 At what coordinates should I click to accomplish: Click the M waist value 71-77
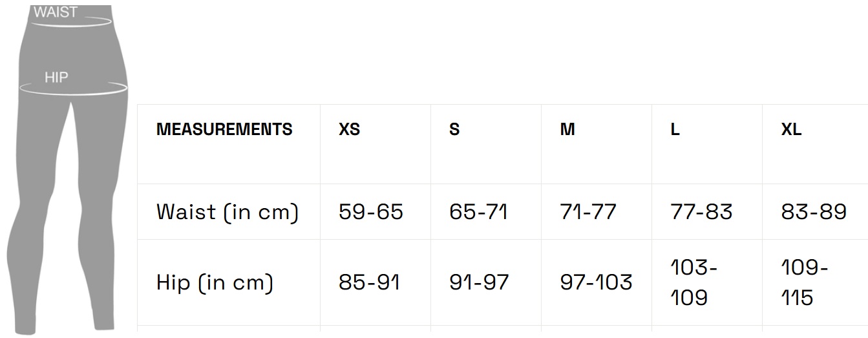coord(588,212)
